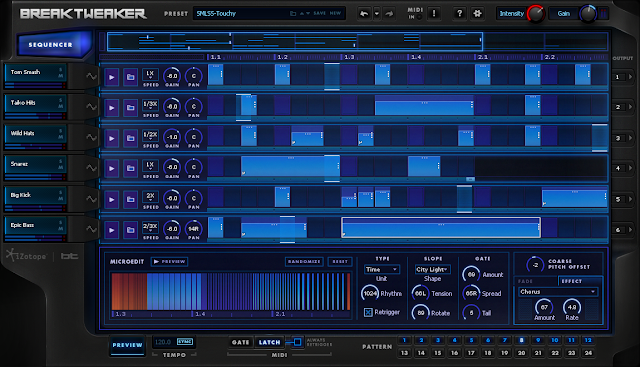The height and width of the screenshot is (367, 640).
Task: Click the MIDI panic exclamation button
Action: coord(434,13)
